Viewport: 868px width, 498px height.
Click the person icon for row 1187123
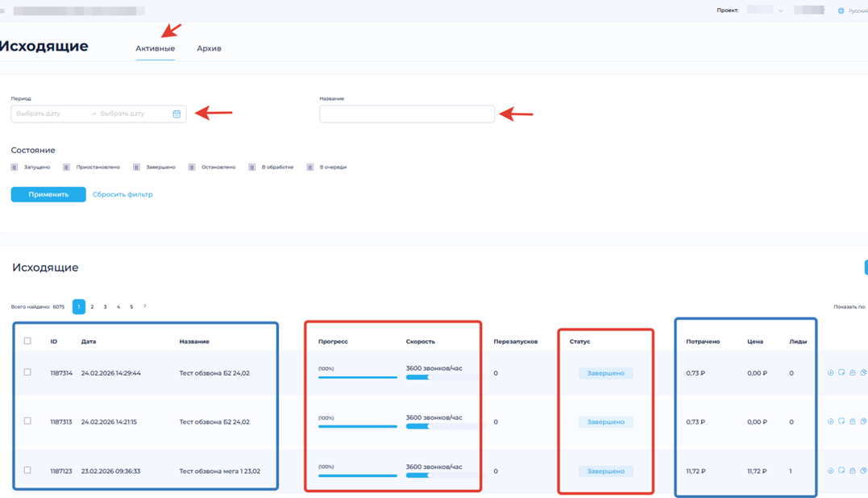click(x=853, y=471)
